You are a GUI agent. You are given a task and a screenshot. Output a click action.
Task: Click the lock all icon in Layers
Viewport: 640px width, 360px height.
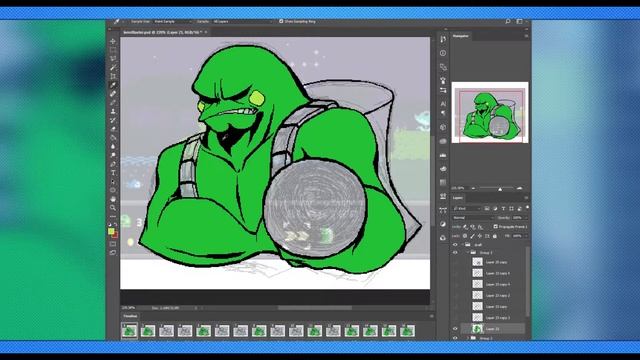[495, 236]
